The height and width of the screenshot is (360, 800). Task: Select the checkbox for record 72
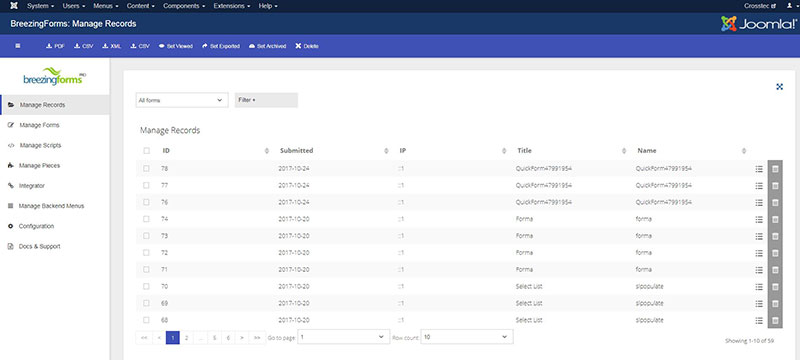pos(146,252)
